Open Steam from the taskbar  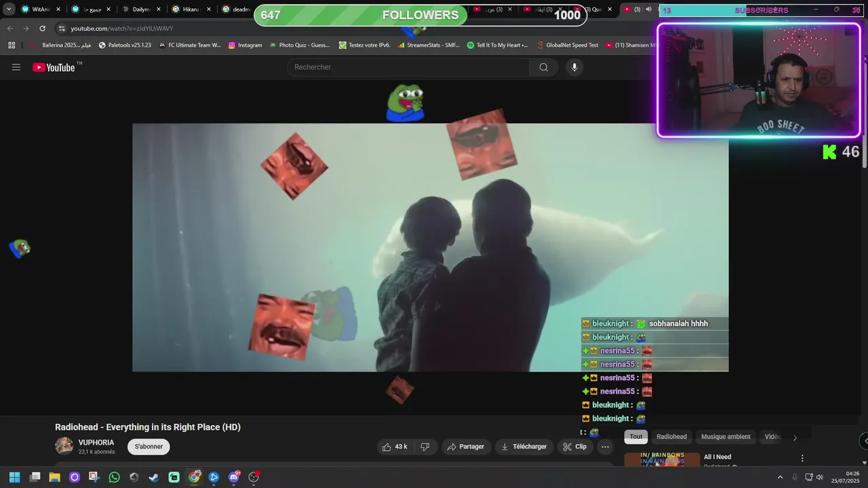[154, 477]
